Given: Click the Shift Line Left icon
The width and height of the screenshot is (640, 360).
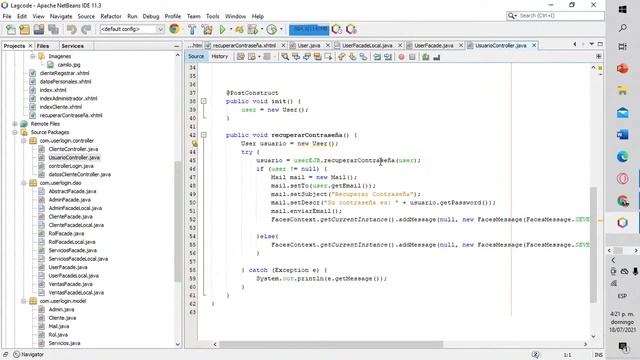Looking at the screenshot, I should (377, 57).
